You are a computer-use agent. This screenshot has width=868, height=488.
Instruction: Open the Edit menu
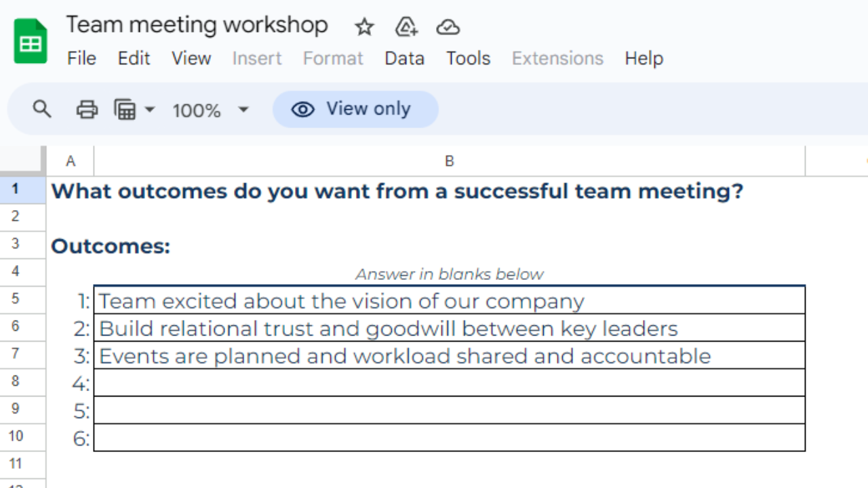[x=134, y=58]
